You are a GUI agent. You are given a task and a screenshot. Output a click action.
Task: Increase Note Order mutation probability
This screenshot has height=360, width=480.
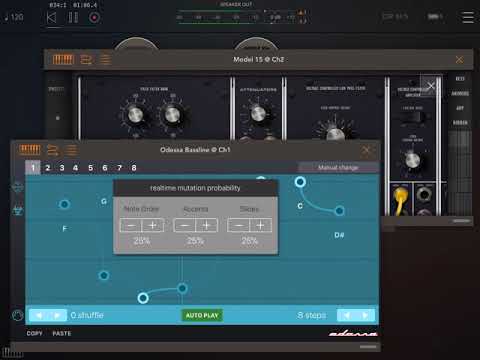(153, 225)
